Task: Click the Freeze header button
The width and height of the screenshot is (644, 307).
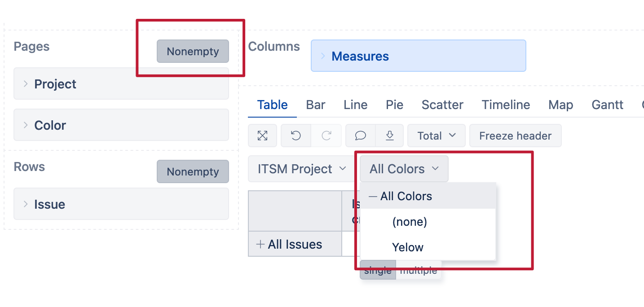Action: [515, 136]
